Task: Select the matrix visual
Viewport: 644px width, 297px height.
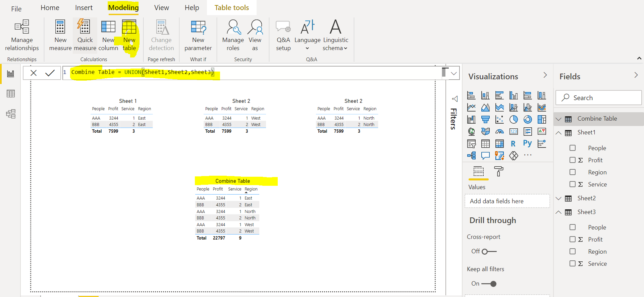Action: (x=499, y=144)
